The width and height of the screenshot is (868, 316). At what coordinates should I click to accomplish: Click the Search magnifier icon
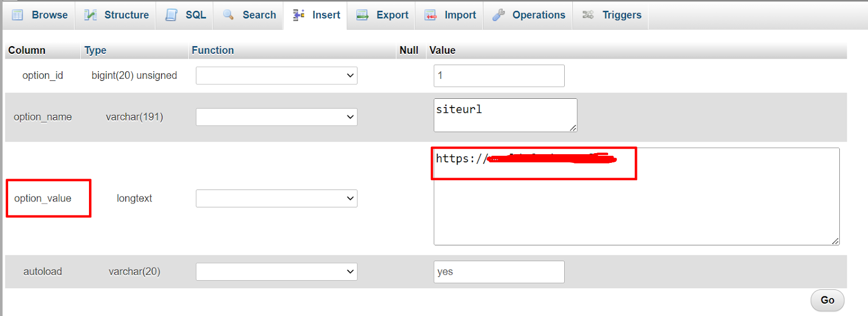pyautogui.click(x=228, y=15)
